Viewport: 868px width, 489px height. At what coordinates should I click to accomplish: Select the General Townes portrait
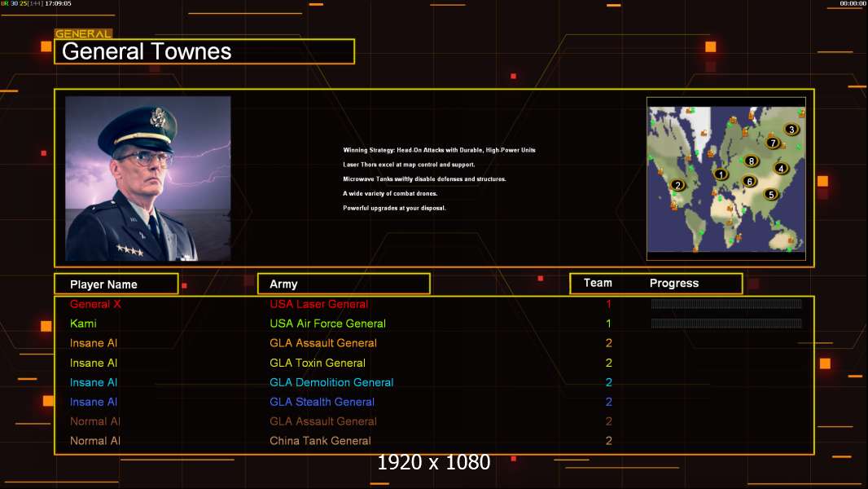click(x=148, y=178)
